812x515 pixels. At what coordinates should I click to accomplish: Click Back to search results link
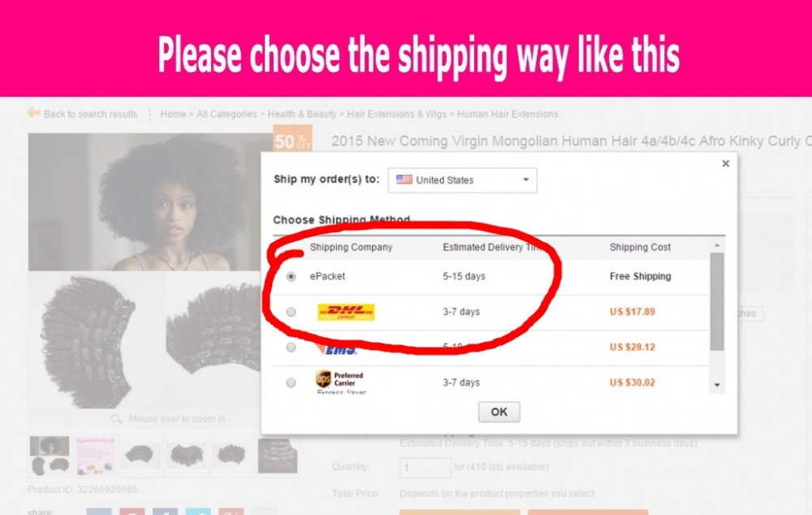click(91, 114)
